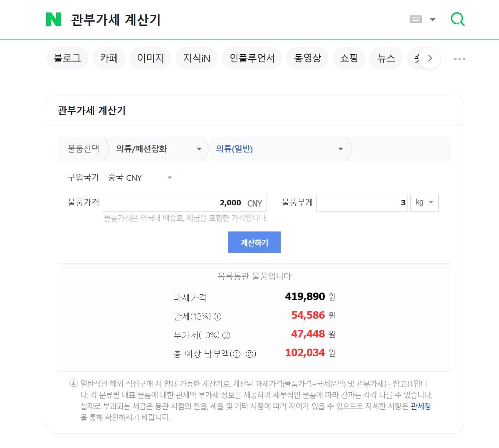
Task: Expand the keyboard options arrow
Action: click(x=432, y=20)
